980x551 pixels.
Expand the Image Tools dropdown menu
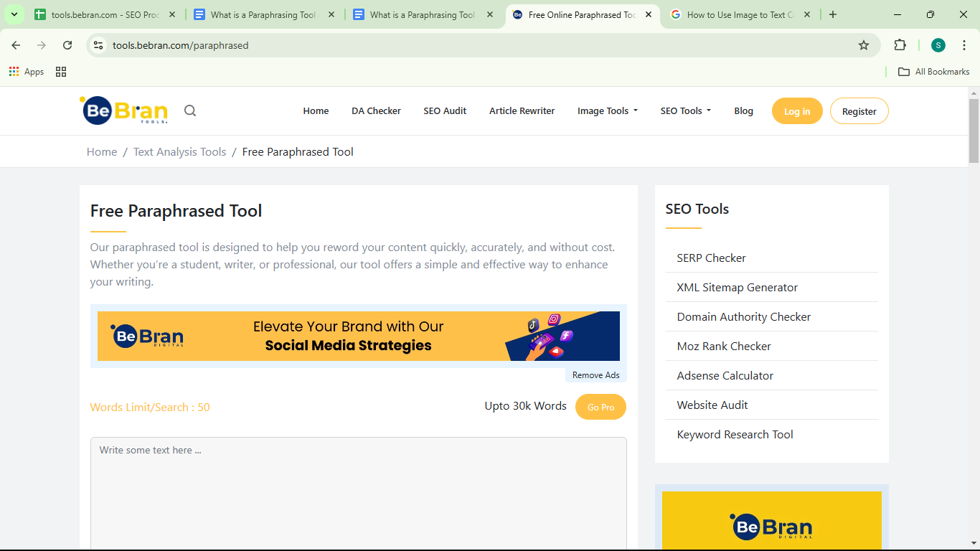(608, 110)
